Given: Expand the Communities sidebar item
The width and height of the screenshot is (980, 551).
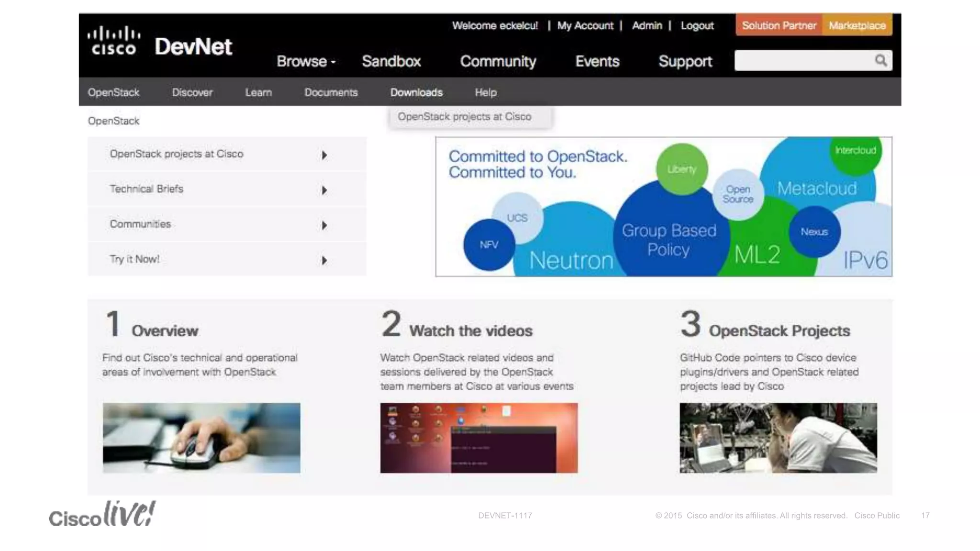Looking at the screenshot, I should pyautogui.click(x=324, y=225).
